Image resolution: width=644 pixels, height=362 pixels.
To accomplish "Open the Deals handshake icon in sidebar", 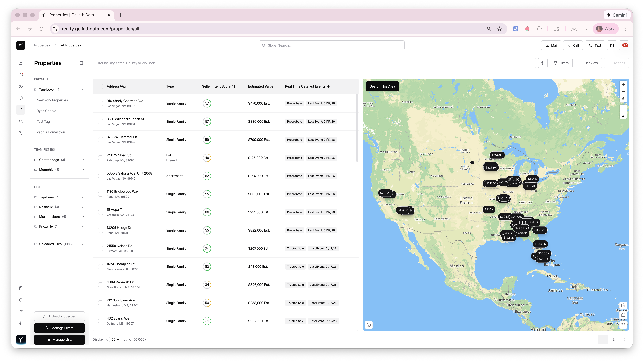I will coord(21,98).
